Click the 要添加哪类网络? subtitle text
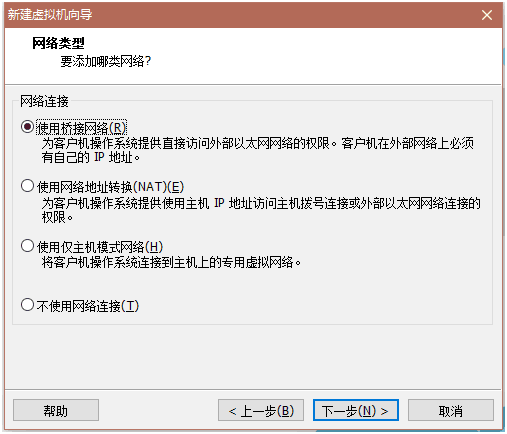 106,61
